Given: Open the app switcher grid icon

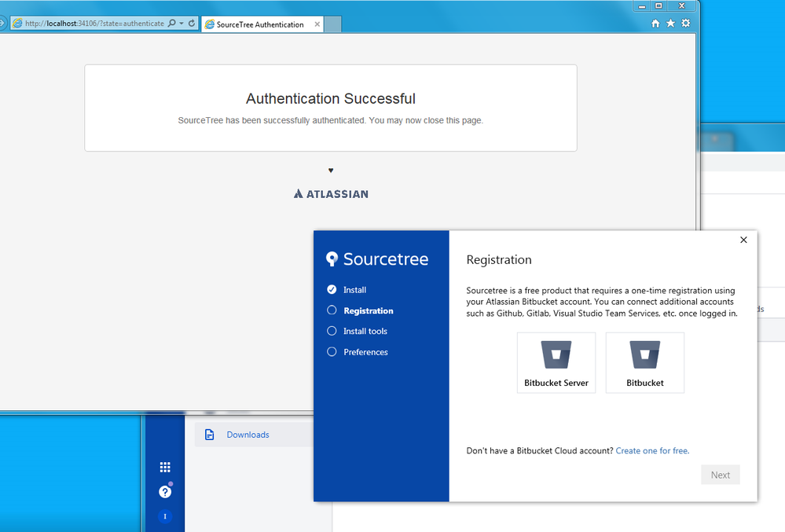Looking at the screenshot, I should (165, 467).
